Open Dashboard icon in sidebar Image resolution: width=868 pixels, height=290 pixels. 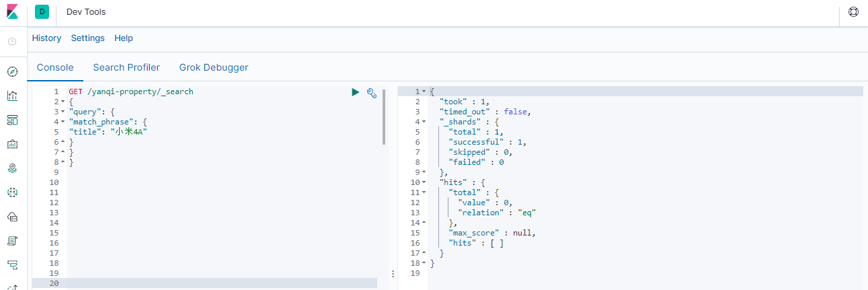coord(12,120)
